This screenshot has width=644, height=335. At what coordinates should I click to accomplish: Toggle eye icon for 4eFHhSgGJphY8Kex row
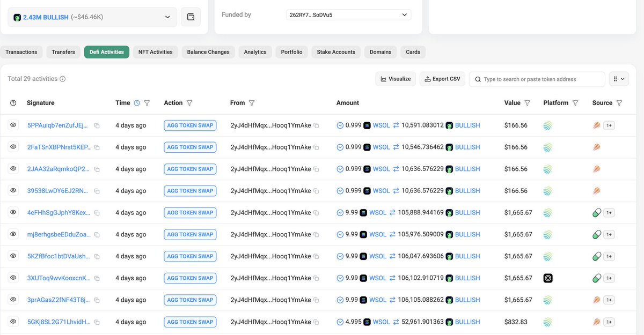[13, 213]
